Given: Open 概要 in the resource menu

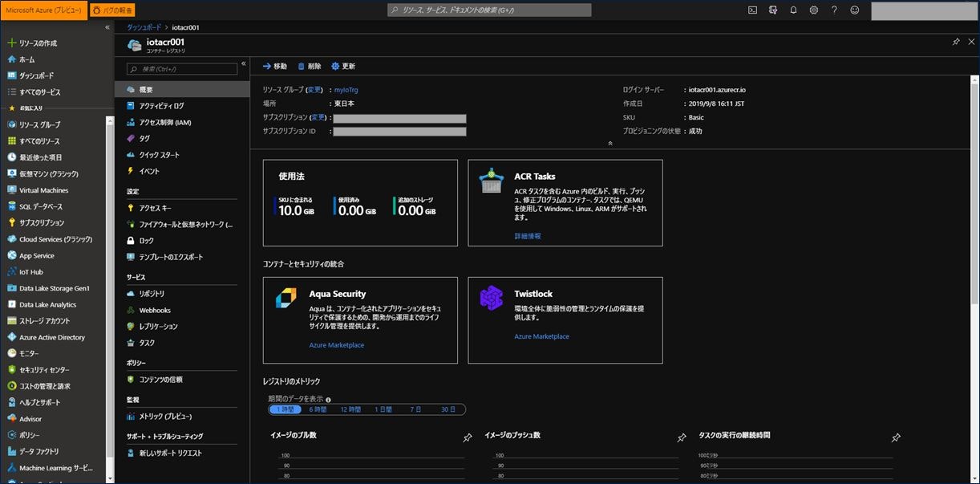Looking at the screenshot, I should point(182,89).
